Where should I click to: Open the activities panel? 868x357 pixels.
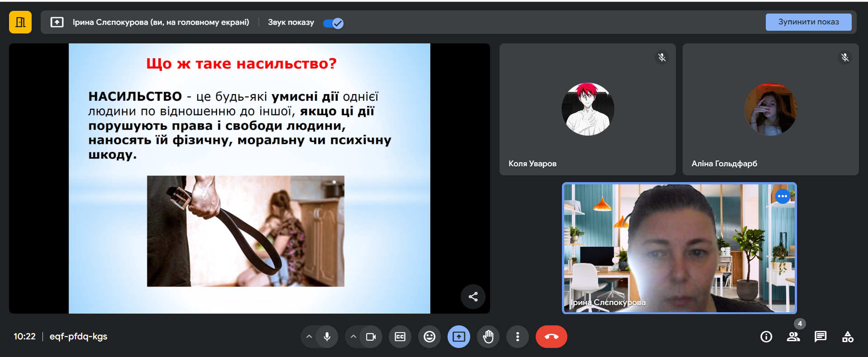848,337
